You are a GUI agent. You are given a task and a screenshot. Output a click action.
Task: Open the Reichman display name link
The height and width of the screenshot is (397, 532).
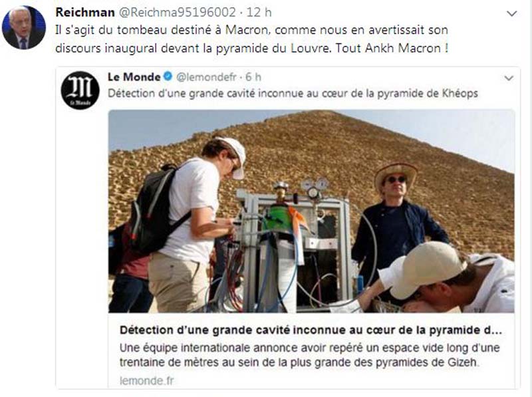(x=85, y=12)
